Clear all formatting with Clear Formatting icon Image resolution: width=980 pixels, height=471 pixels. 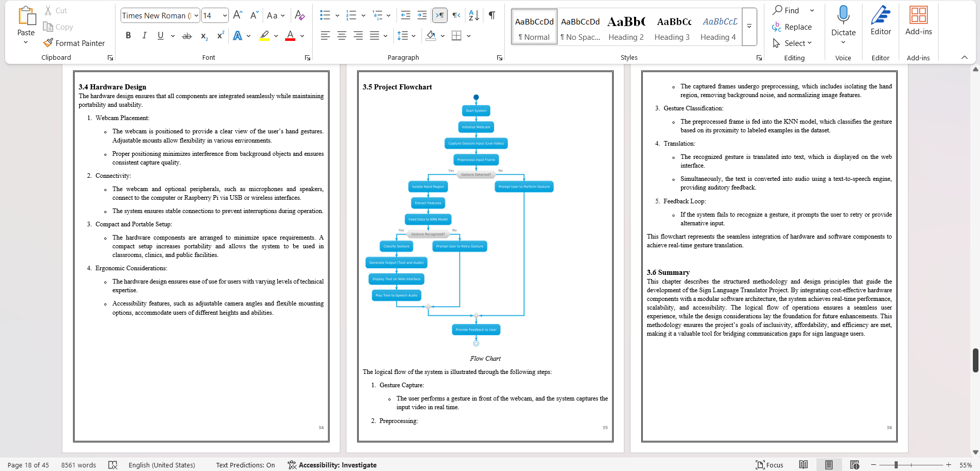[x=299, y=15]
